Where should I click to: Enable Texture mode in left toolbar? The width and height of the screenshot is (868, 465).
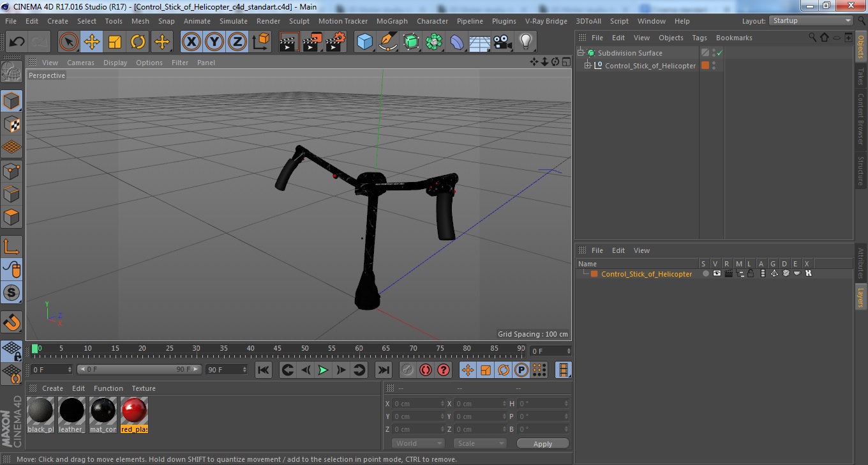coord(11,124)
